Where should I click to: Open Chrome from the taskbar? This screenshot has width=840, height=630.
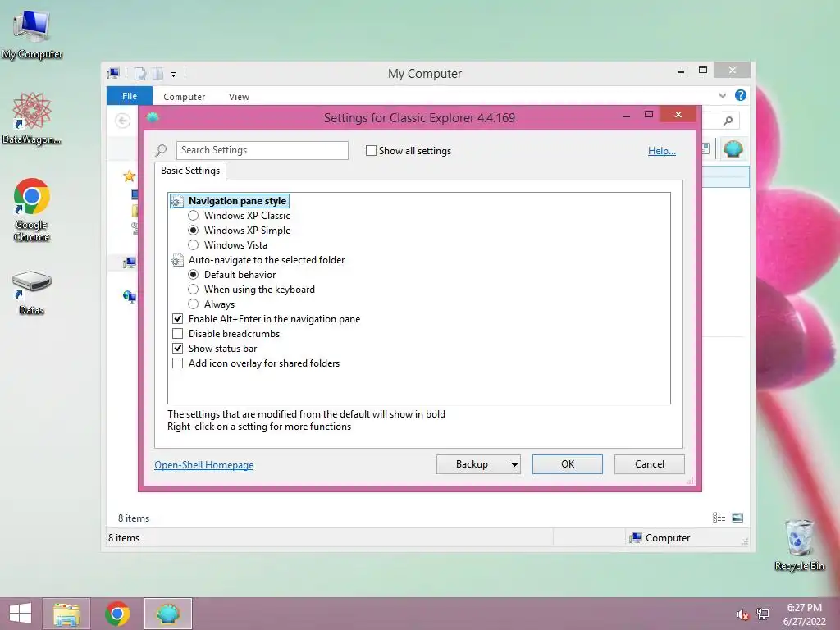(x=117, y=614)
